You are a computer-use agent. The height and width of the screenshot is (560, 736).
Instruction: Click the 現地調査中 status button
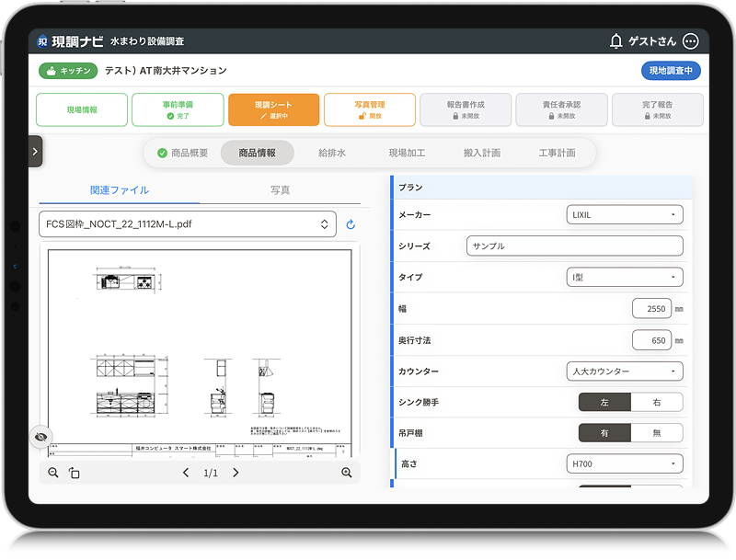coord(671,71)
